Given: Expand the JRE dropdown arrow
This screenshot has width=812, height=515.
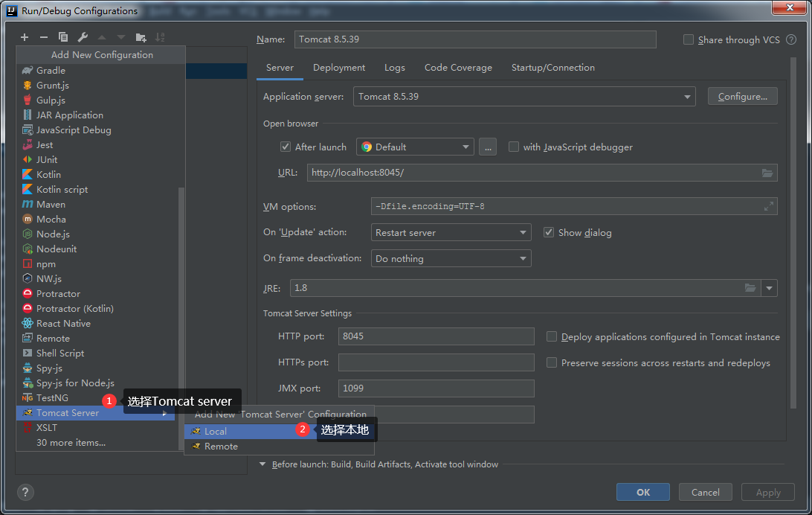Looking at the screenshot, I should pyautogui.click(x=769, y=288).
